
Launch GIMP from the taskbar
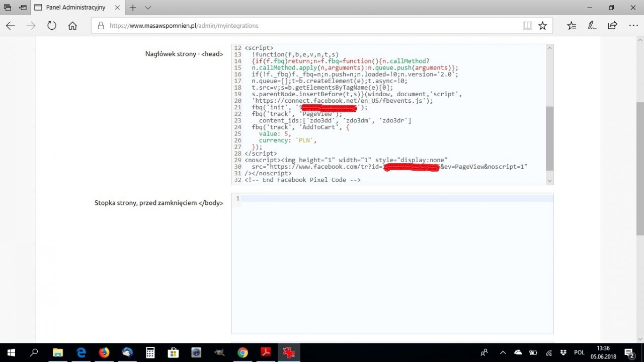[x=219, y=352]
